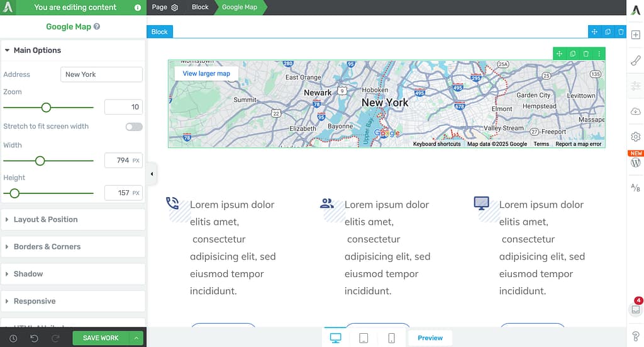
Task: Open the help question mark at bottom right
Action: click(x=636, y=336)
